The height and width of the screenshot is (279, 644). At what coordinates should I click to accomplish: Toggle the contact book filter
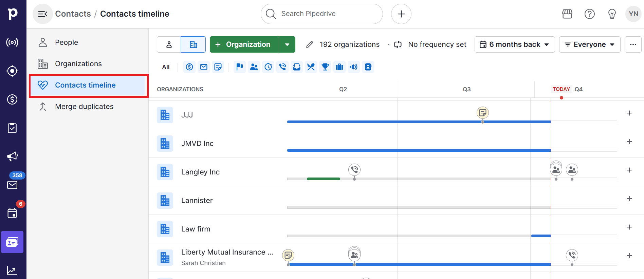(x=368, y=67)
